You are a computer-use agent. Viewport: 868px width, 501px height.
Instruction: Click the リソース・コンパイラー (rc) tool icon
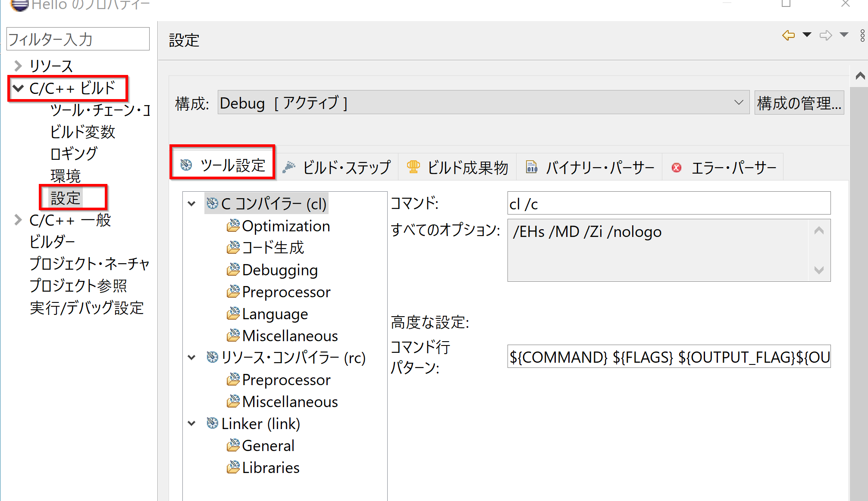(212, 357)
